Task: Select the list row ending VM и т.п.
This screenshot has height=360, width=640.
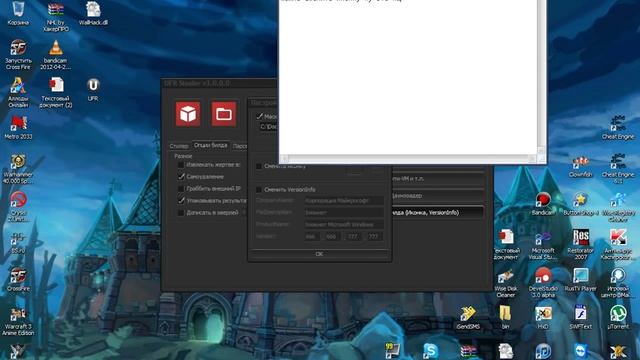Action: pyautogui.click(x=438, y=178)
